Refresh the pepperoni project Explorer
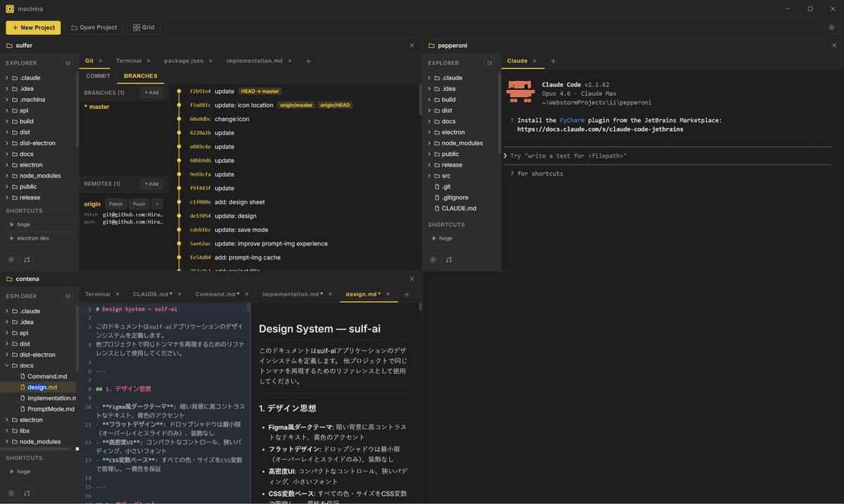The width and height of the screenshot is (844, 504). [490, 63]
